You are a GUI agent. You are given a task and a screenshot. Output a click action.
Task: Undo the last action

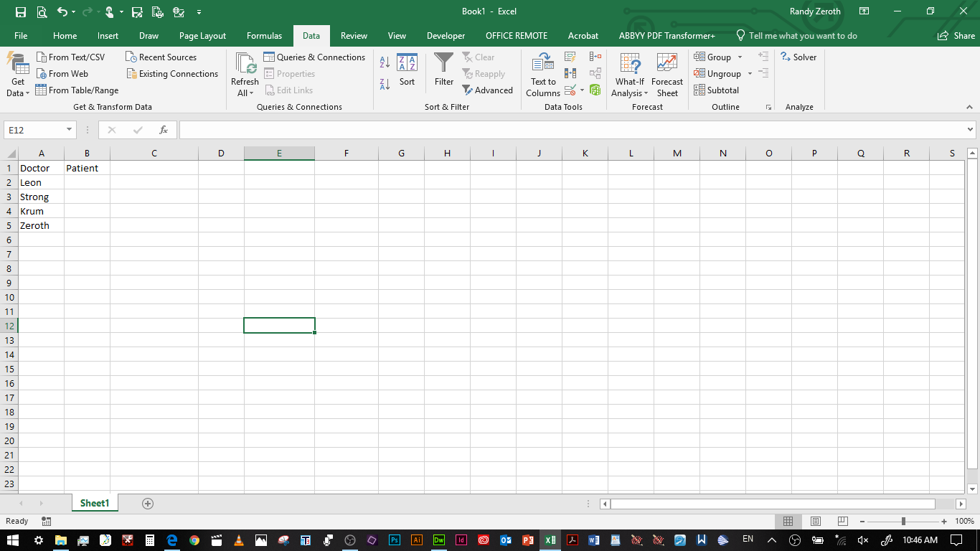[62, 12]
